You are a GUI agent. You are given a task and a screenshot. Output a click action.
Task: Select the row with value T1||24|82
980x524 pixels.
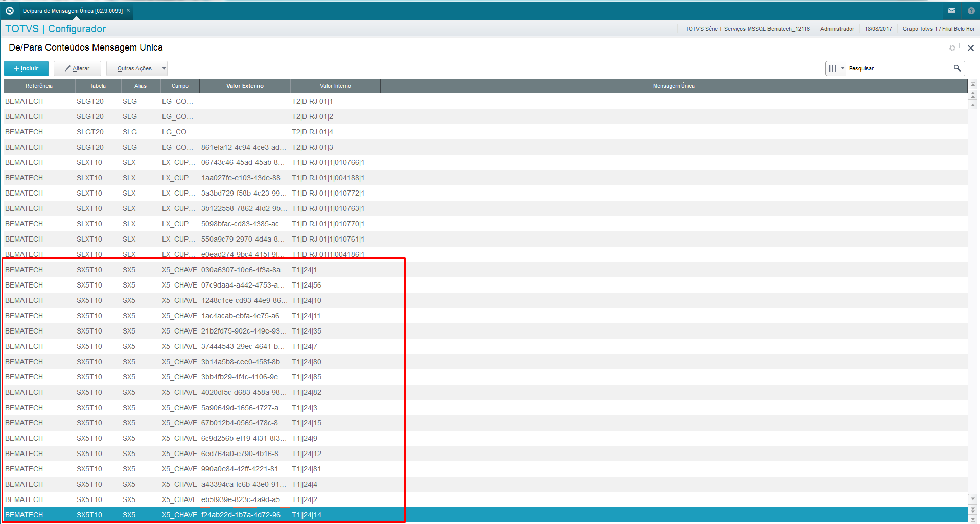[x=485, y=392]
